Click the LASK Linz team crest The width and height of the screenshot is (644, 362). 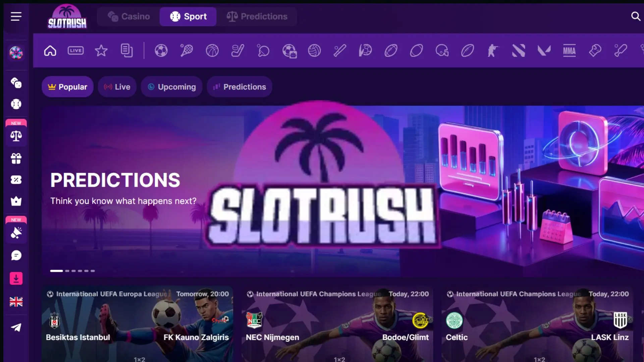620,320
